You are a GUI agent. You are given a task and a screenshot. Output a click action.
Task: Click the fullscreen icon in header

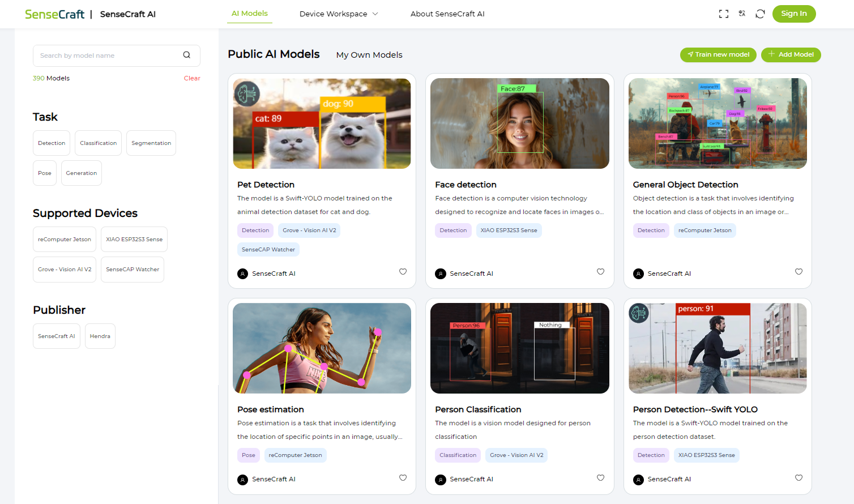point(723,14)
